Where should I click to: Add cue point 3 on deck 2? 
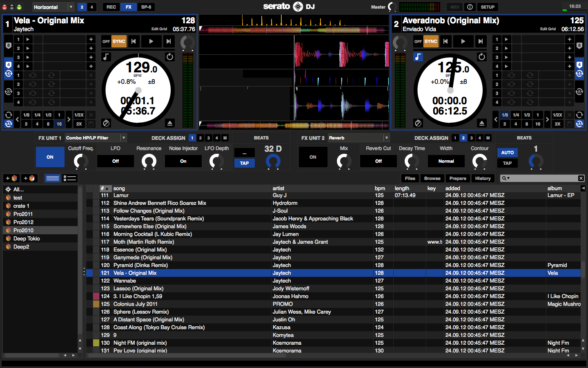[569, 57]
